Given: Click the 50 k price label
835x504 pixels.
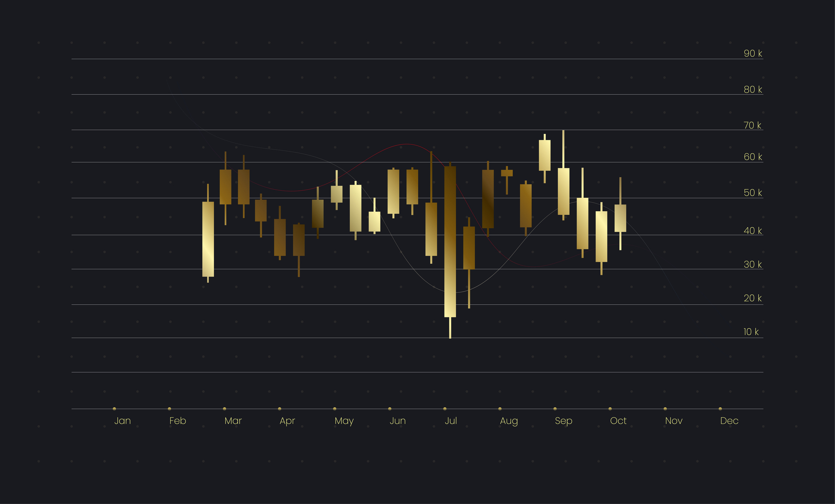Looking at the screenshot, I should click(x=753, y=193).
